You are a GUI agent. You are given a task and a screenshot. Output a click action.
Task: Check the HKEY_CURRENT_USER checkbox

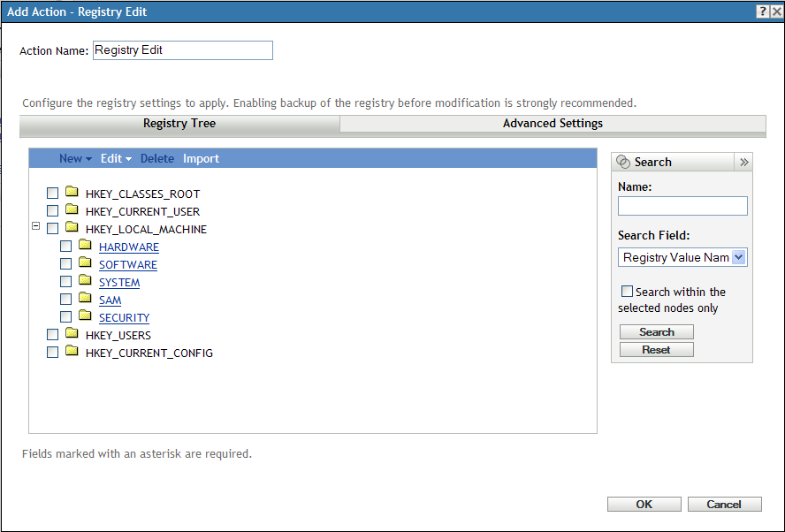(x=52, y=210)
